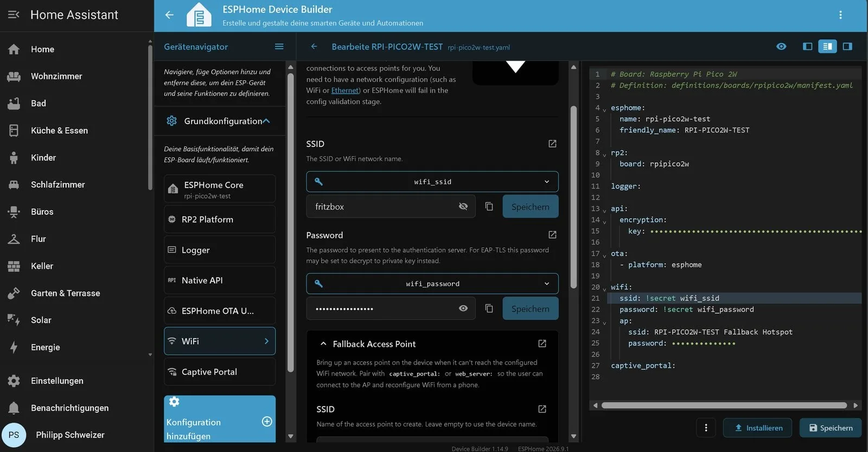Collapse the Fallback Access Point section

(323, 344)
